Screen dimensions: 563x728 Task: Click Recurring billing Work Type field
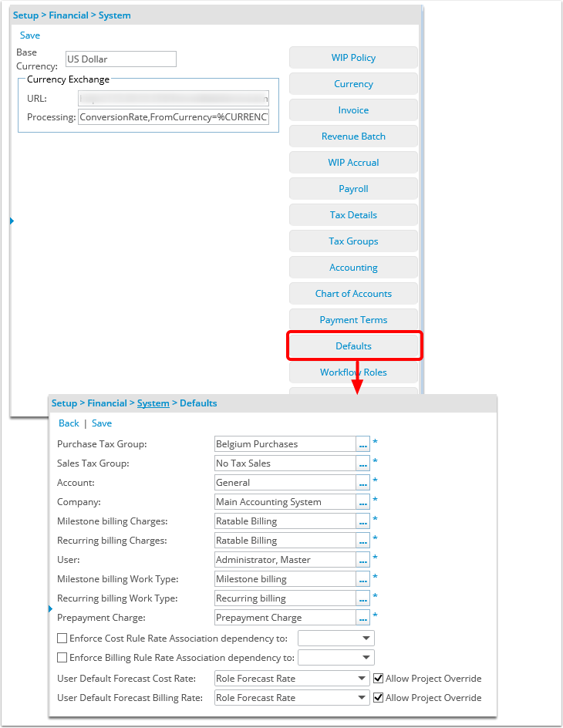(x=285, y=598)
